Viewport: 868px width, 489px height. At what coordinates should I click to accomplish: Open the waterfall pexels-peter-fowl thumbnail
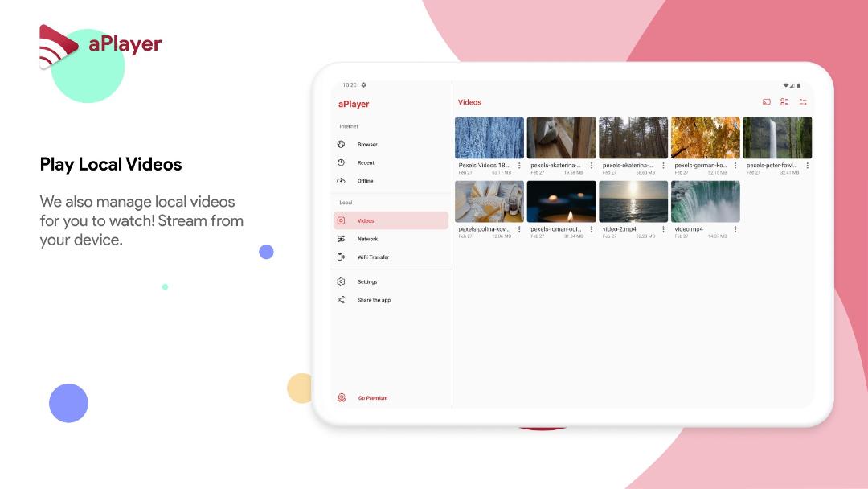(777, 138)
